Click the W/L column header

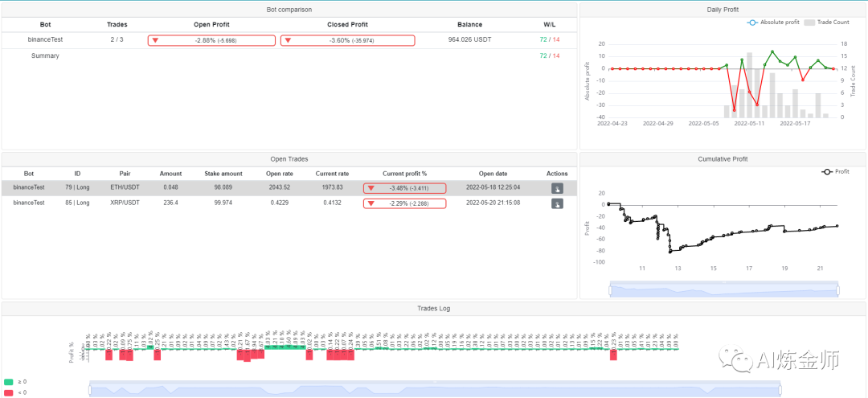pos(549,24)
